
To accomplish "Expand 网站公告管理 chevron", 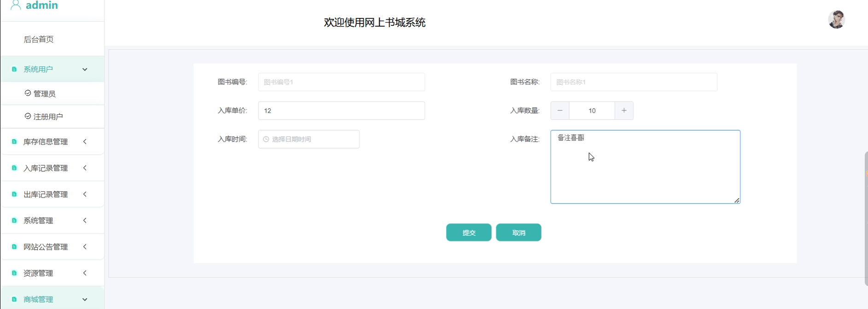I will tap(85, 246).
